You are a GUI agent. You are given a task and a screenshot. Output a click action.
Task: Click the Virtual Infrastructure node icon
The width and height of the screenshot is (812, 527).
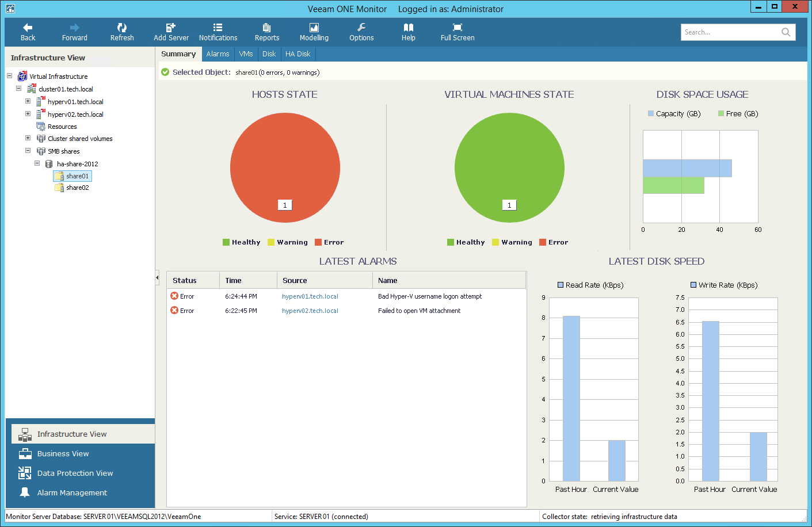point(22,76)
